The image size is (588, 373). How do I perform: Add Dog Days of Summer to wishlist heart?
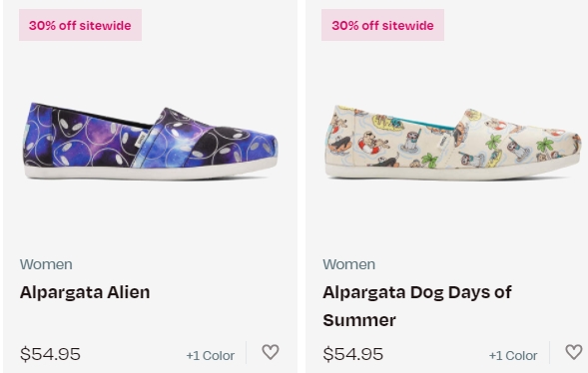[x=574, y=352]
